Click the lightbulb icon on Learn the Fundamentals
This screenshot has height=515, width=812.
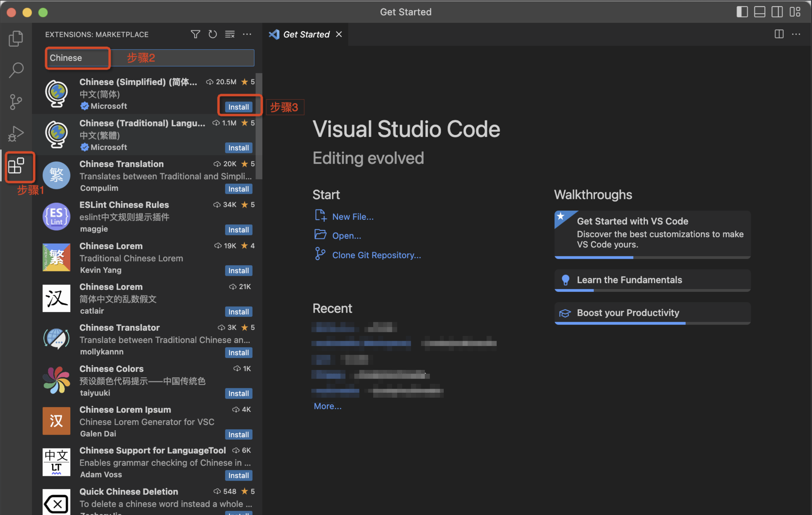(565, 280)
